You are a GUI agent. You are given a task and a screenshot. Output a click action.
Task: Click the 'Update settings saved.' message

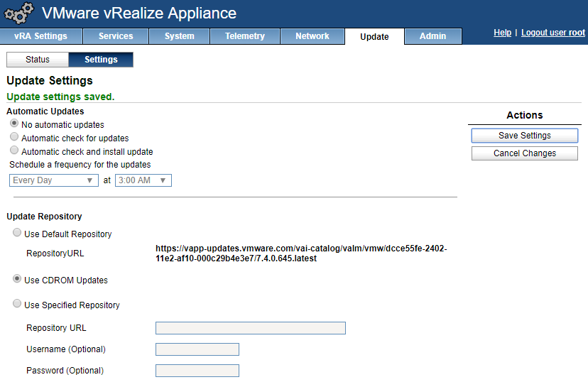[x=60, y=97]
